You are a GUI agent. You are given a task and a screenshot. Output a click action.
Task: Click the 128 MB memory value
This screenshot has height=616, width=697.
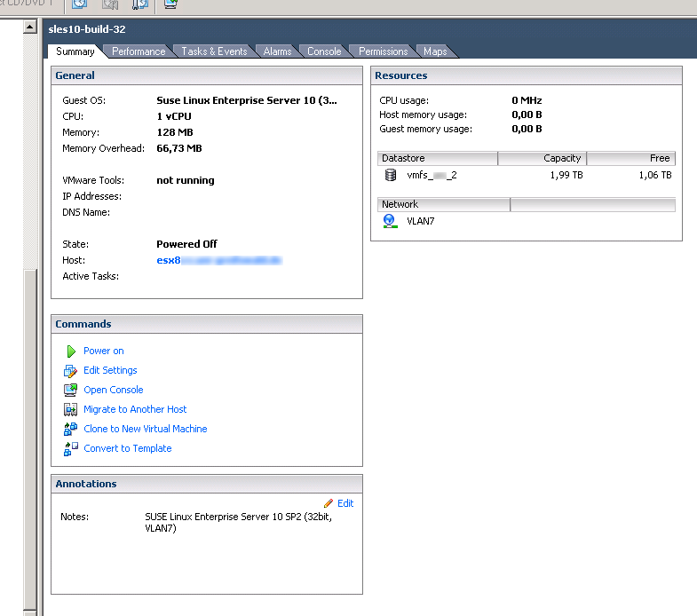pos(175,132)
